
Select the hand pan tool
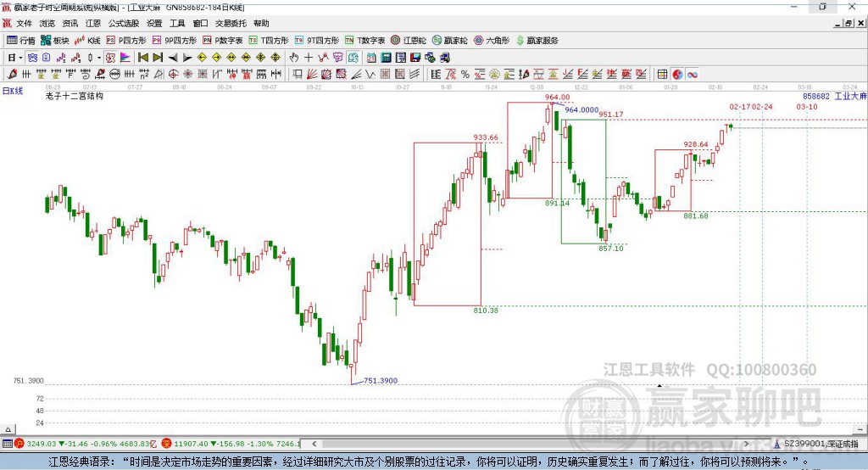pyautogui.click(x=294, y=58)
